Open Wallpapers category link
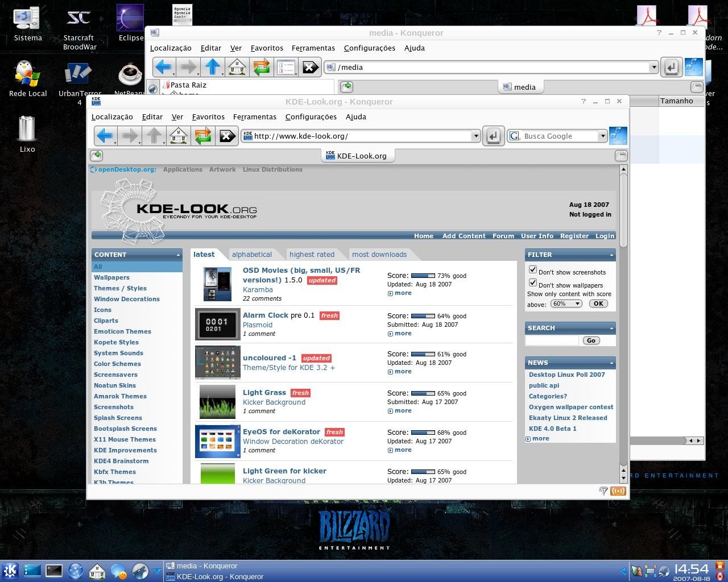 point(111,277)
